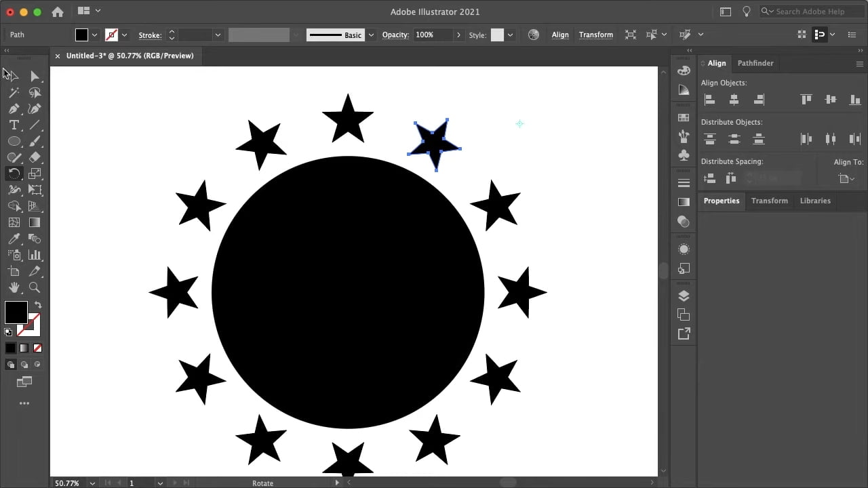Grab the Hand tool
This screenshot has height=488, width=868.
coord(14,287)
